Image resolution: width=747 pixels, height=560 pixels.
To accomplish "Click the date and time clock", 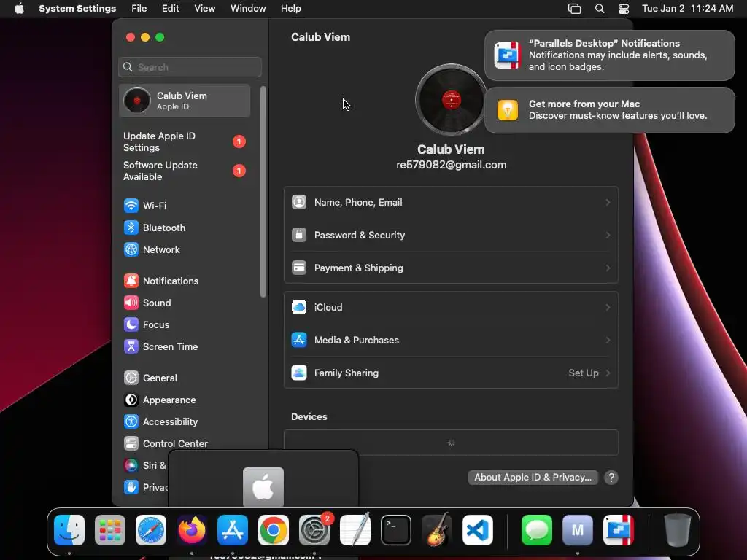I will [687, 9].
